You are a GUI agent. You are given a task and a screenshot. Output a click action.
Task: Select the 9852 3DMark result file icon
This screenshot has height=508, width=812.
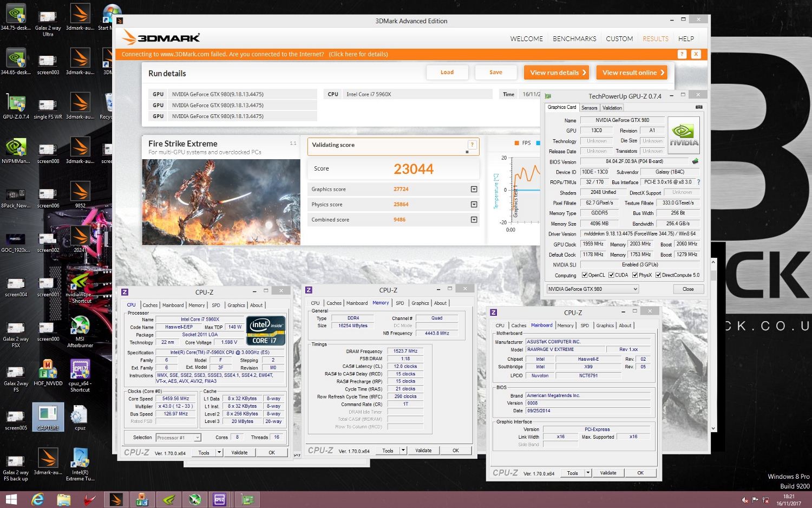click(80, 195)
